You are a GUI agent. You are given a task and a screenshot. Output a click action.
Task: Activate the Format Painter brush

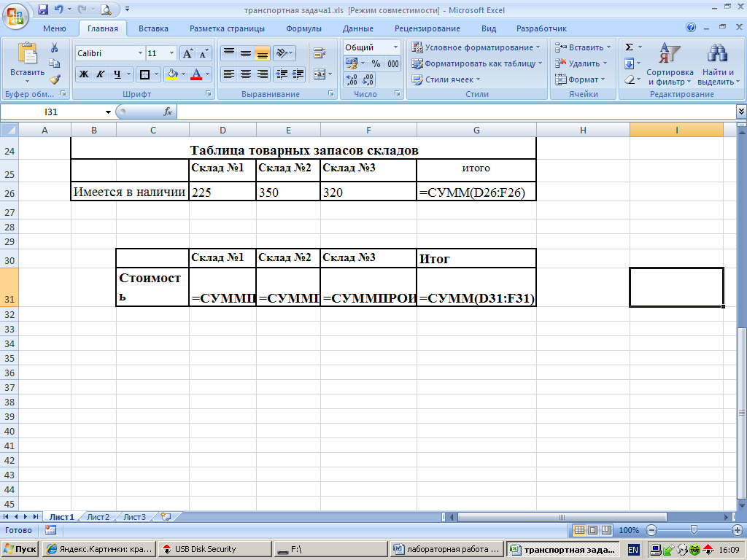[54, 79]
